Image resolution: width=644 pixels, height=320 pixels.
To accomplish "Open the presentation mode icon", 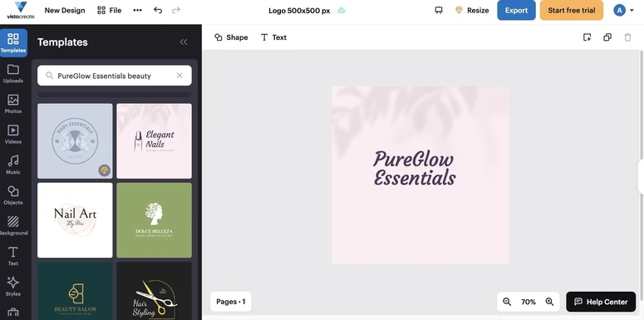I will [x=439, y=10].
